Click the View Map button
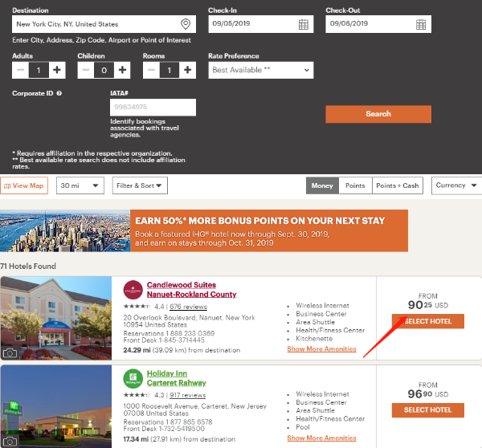Image resolution: width=482 pixels, height=448 pixels. pos(24,185)
